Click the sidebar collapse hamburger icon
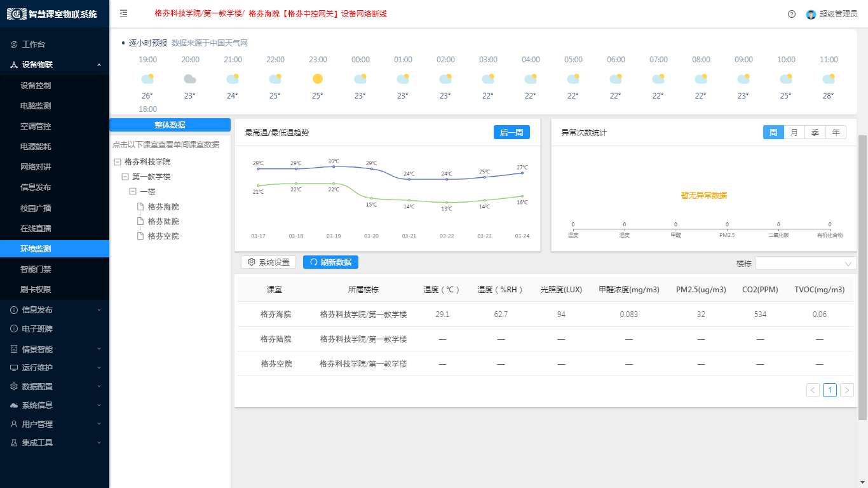Viewport: 868px width, 488px height. coord(123,13)
